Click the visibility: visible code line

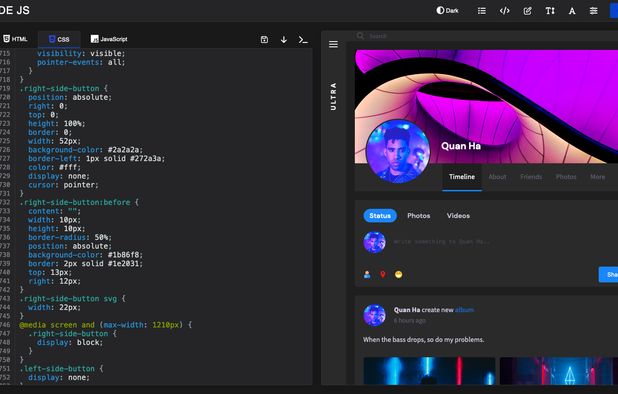(x=81, y=53)
